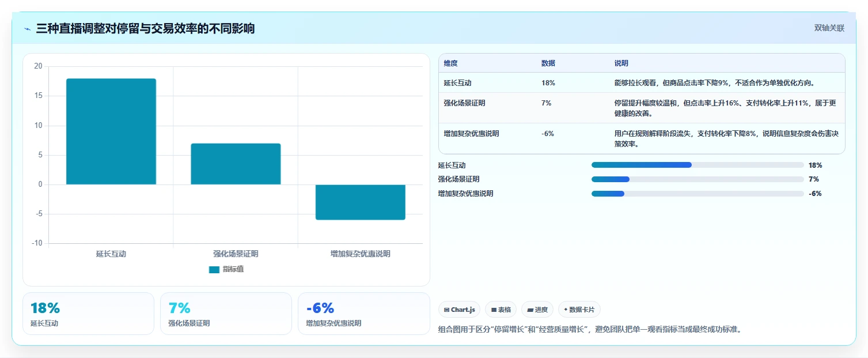The image size is (868, 358).
Task: Click the description starting 能够拉长观看
Action: [x=714, y=83]
